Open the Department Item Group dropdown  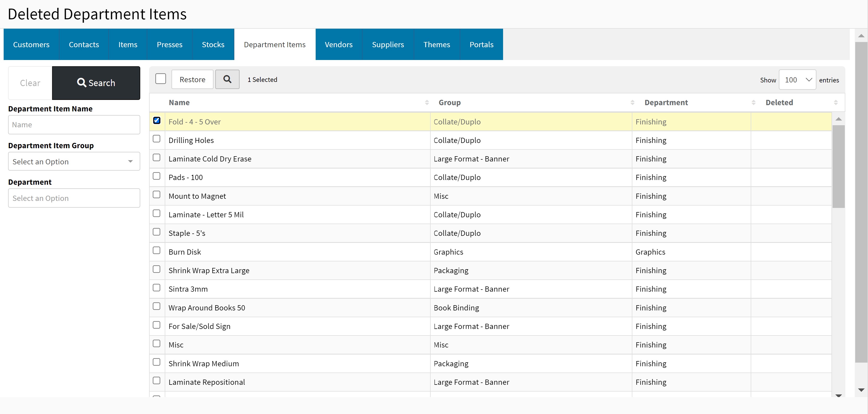74,161
